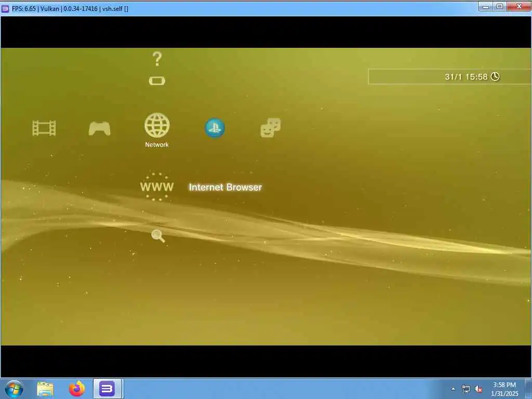Viewport: 532px width, 399px height.
Task: Close the RPCS3 window
Action: coord(519,6)
